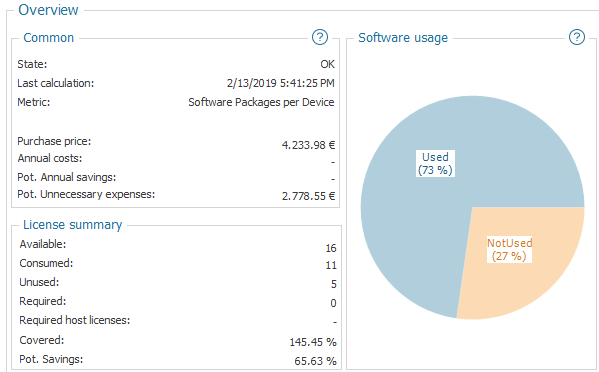Select the Pot. Unnecessary expenses amount
The image size is (599, 372).
(x=308, y=196)
